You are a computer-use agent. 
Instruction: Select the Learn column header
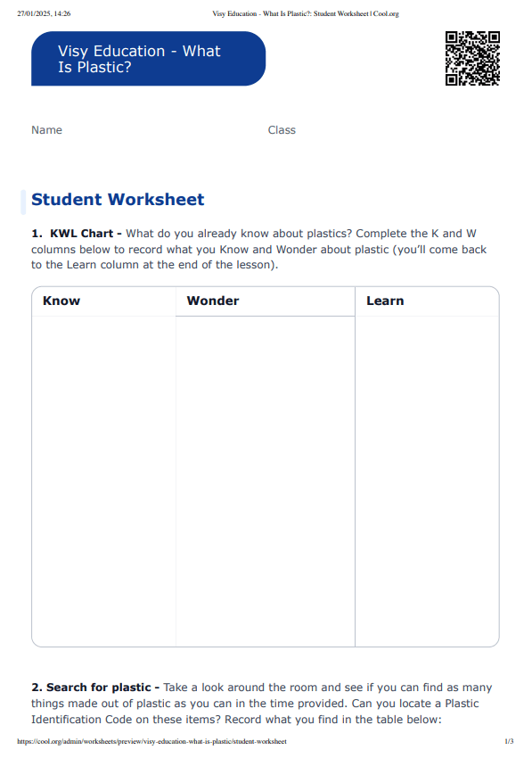[x=427, y=301]
